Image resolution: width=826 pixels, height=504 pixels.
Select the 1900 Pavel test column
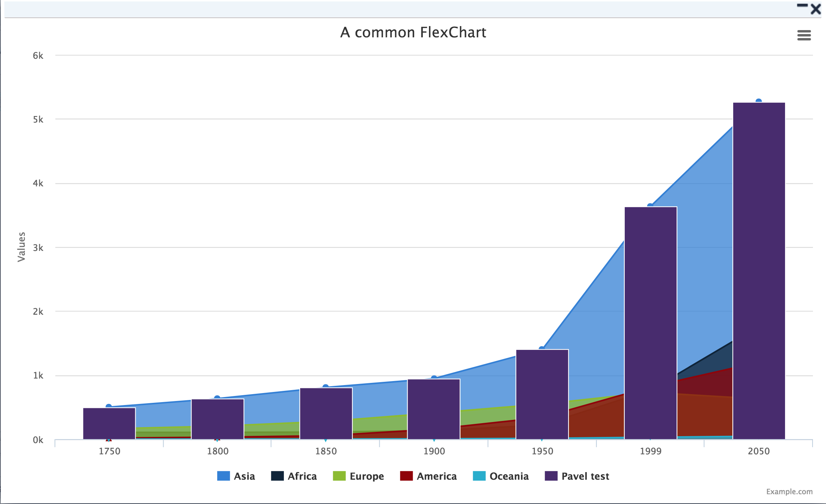(434, 409)
